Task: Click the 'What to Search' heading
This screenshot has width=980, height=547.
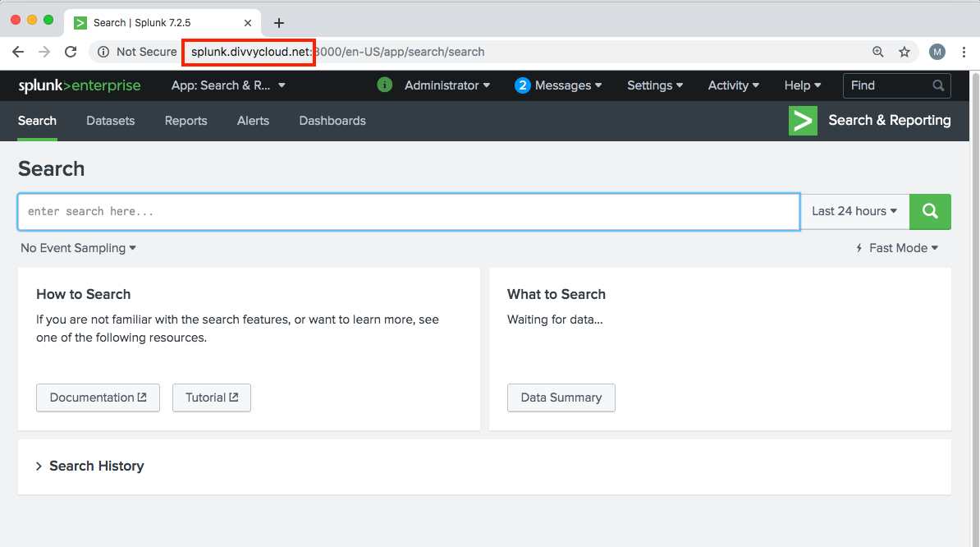Action: tap(556, 294)
